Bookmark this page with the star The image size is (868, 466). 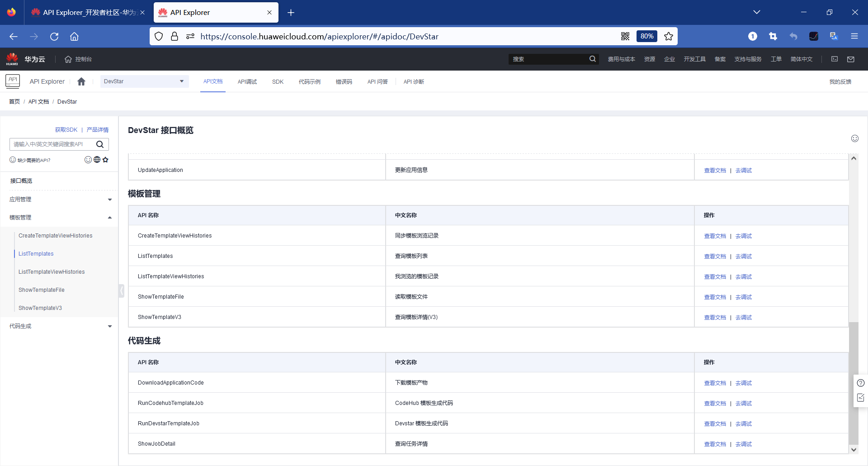click(x=669, y=37)
